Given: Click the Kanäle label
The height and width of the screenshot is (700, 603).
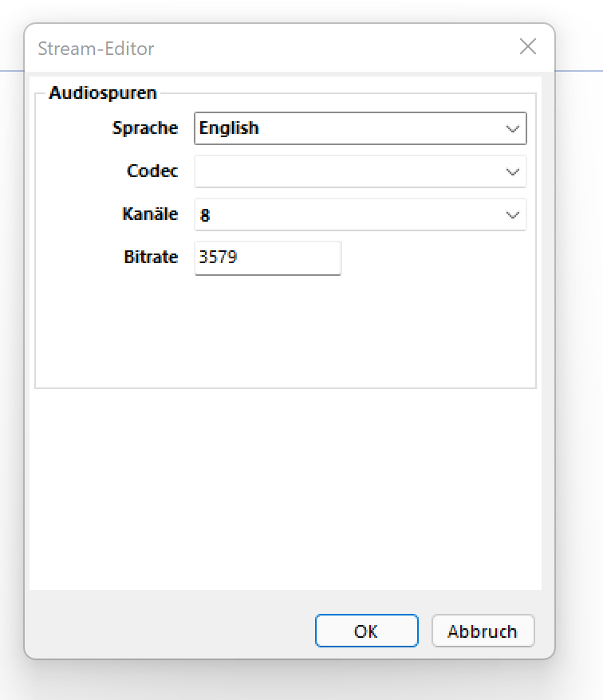Looking at the screenshot, I should 150,214.
